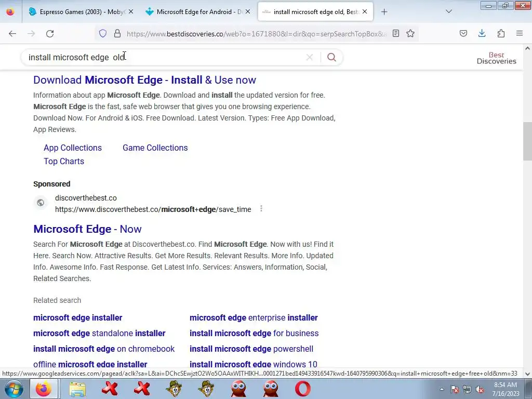Click the site security padlock icon
Image resolution: width=532 pixels, height=399 pixels.
(x=117, y=33)
